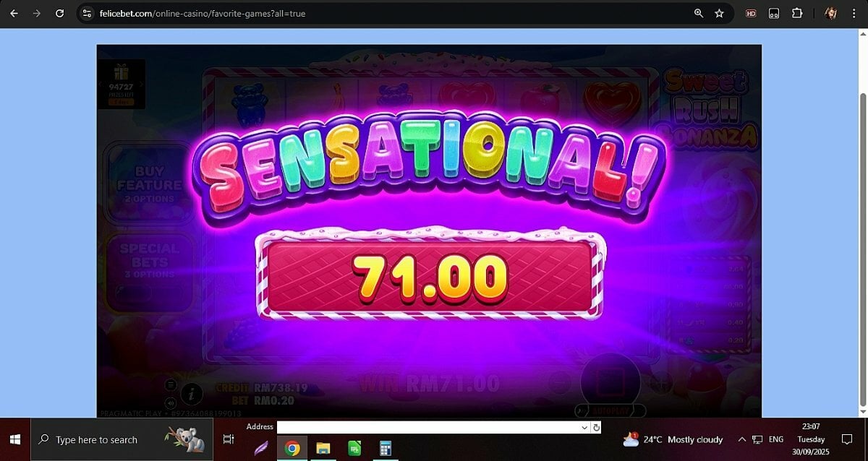
Task: Show hidden system tray icons
Action: pyautogui.click(x=741, y=439)
